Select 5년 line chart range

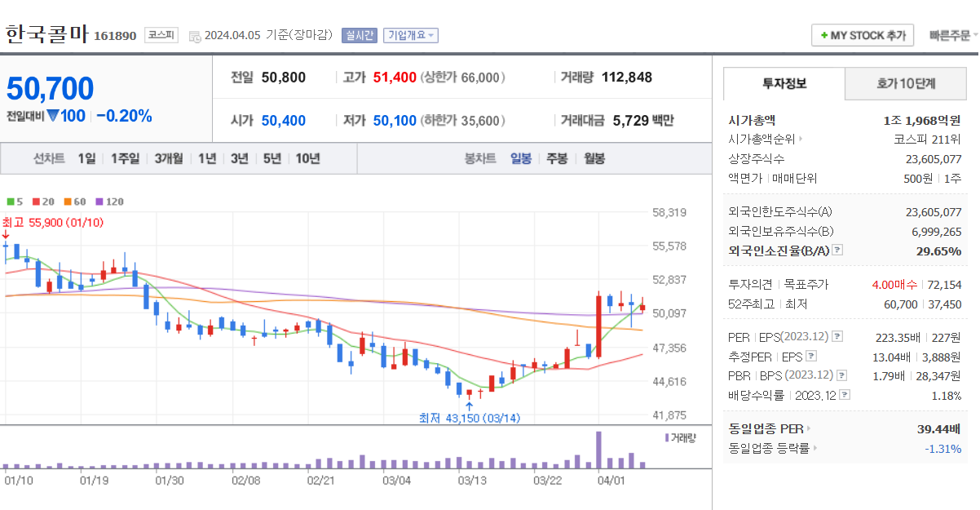(x=272, y=158)
